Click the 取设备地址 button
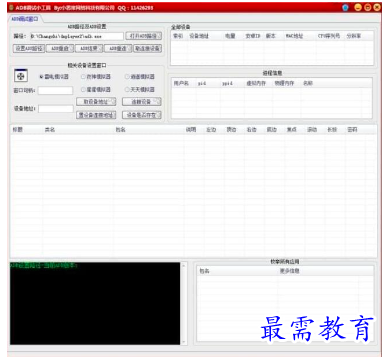Viewport: 382px width, 360px height. tap(96, 102)
